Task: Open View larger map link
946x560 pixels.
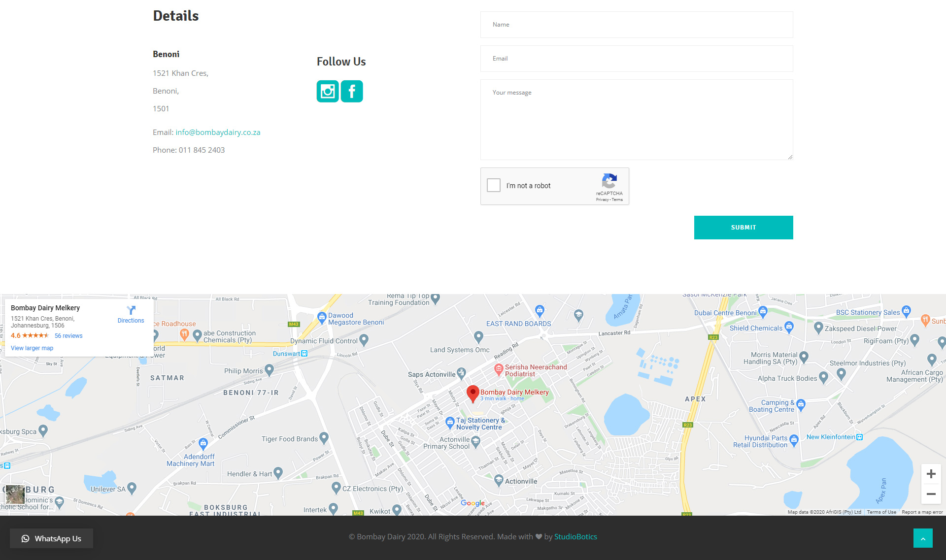Action: coord(32,348)
